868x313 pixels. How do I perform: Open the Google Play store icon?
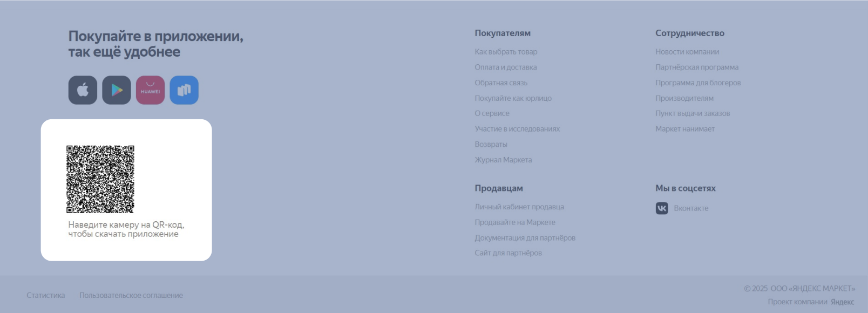coord(117,90)
